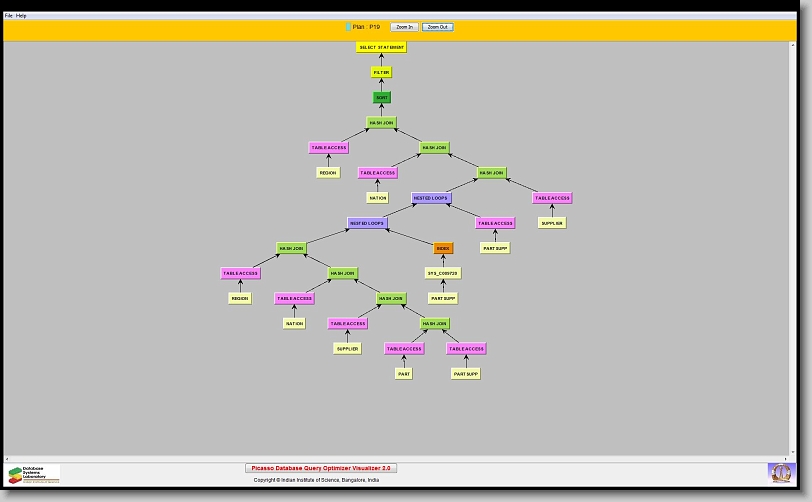Open the File menu
Viewport: 812px width, 502px height.
9,16
